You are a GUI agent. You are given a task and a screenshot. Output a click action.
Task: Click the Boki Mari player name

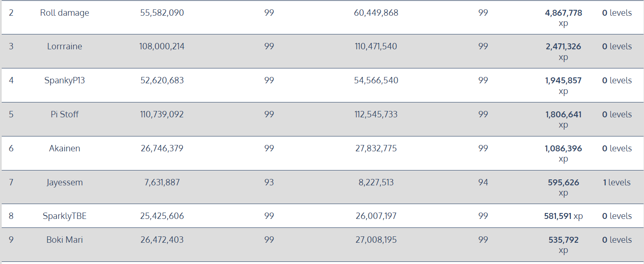(x=65, y=240)
